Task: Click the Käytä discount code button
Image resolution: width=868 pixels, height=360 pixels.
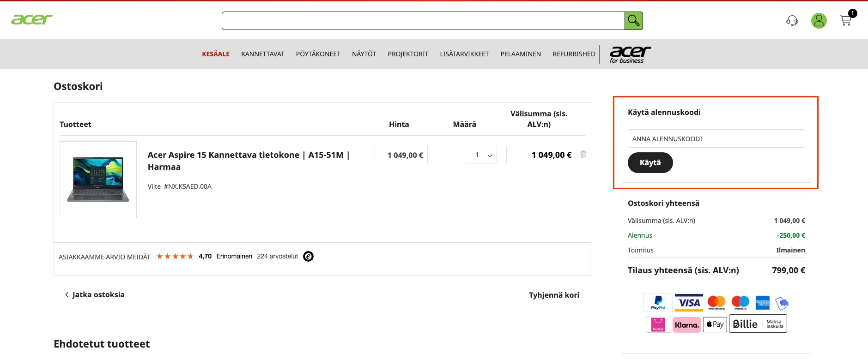Action: (650, 162)
